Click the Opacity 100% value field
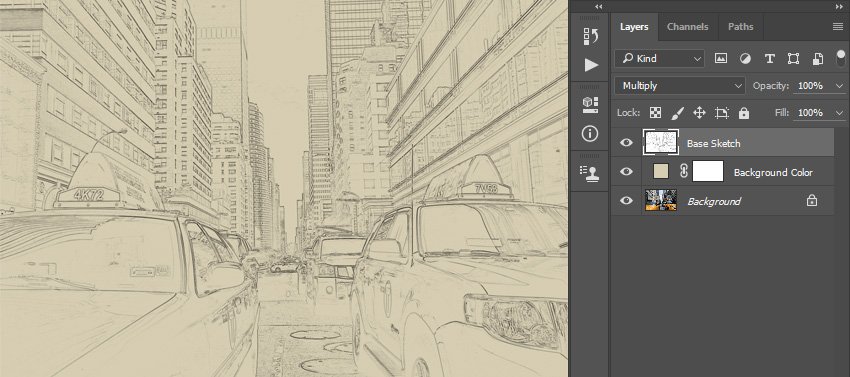 click(811, 86)
